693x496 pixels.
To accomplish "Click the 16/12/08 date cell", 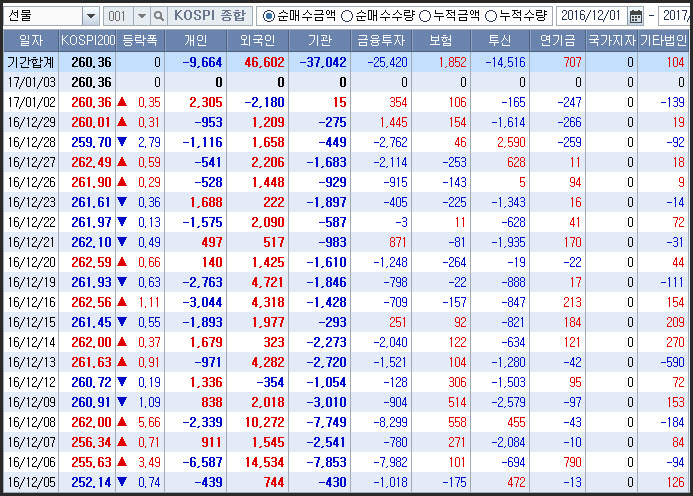I will tap(32, 422).
